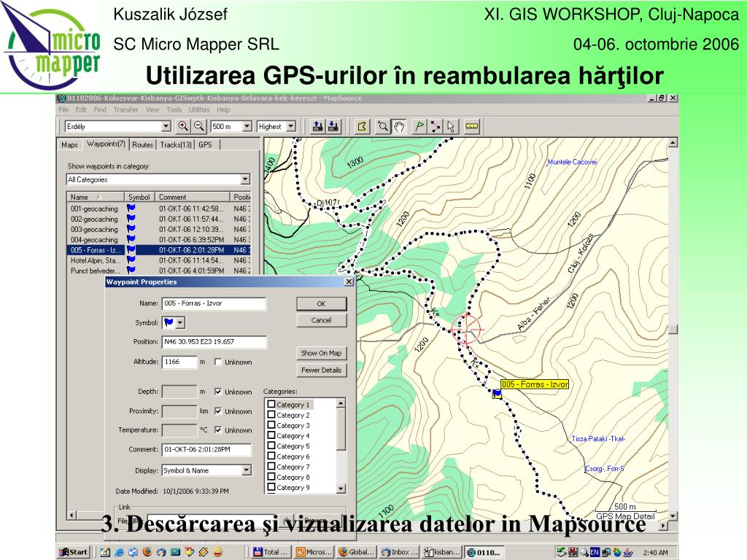Click the Position coordinates field
The image size is (747, 560).
214,341
